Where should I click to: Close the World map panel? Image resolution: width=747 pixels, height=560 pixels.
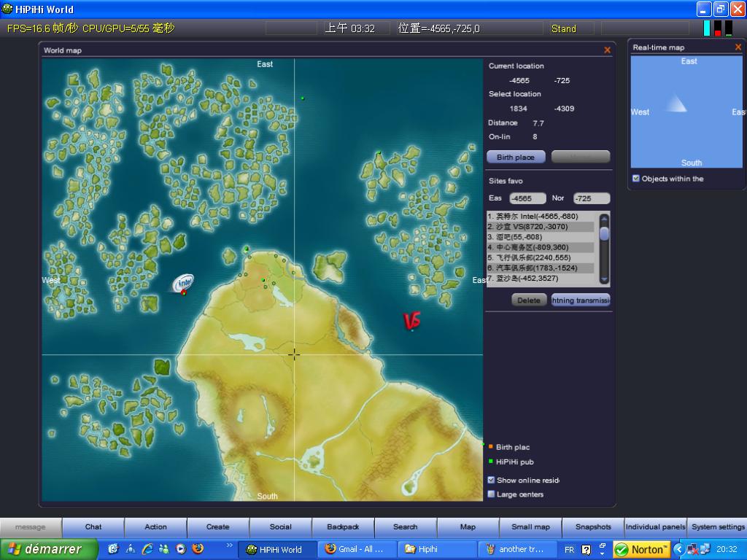click(607, 50)
